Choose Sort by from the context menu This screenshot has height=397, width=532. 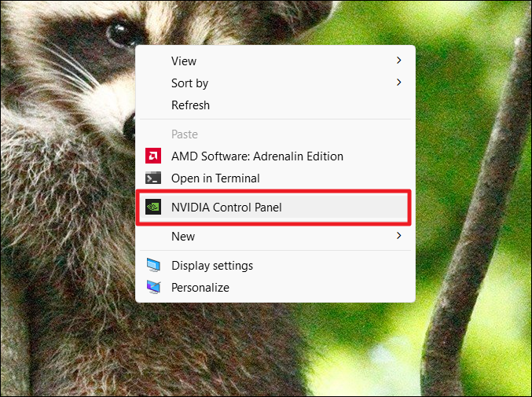275,83
